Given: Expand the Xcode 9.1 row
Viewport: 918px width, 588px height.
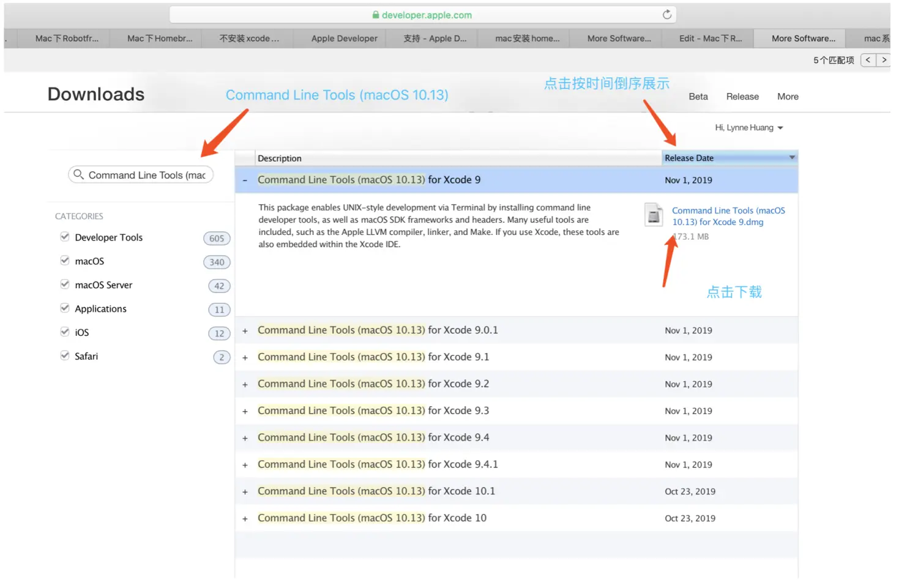Looking at the screenshot, I should (x=245, y=357).
